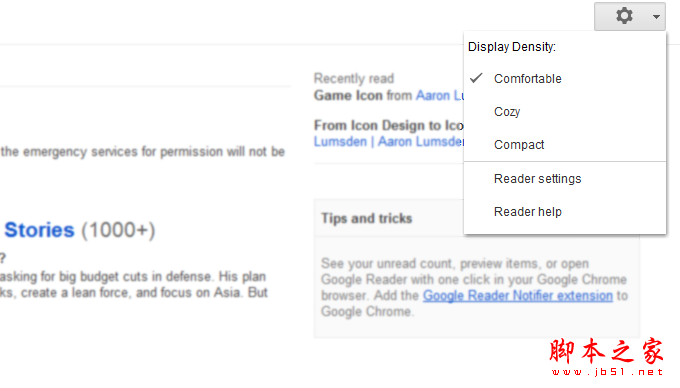680x388 pixels.
Task: Open the Game Icon recently read item
Action: click(x=348, y=95)
